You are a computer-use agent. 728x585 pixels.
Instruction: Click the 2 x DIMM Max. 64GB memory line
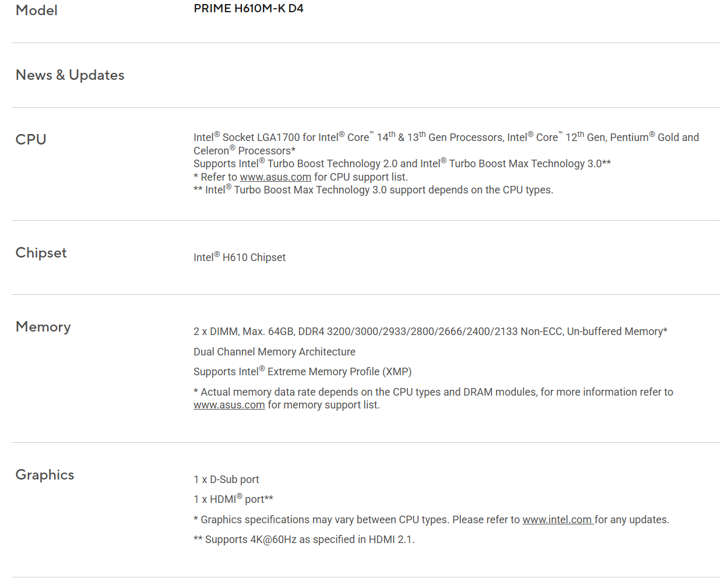click(x=430, y=331)
